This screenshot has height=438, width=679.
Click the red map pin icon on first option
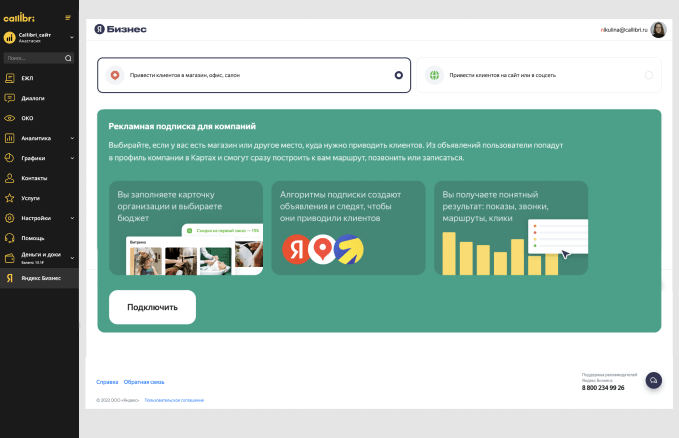[x=115, y=75]
